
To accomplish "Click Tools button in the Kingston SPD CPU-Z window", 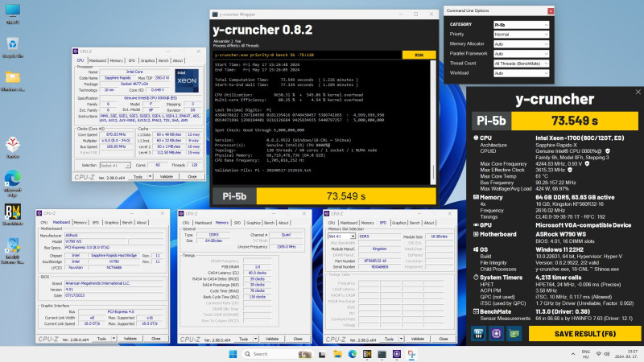I will 389,339.
